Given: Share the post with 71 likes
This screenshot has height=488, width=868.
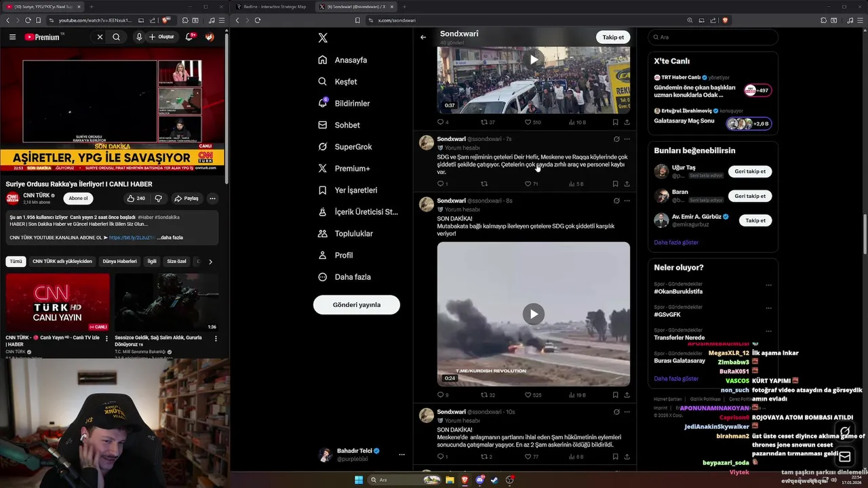Looking at the screenshot, I should (x=627, y=184).
